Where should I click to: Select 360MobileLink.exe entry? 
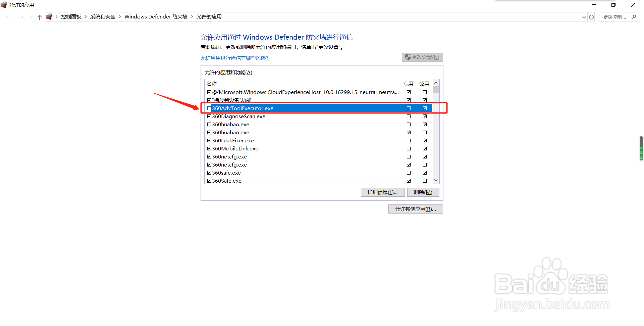(x=235, y=149)
